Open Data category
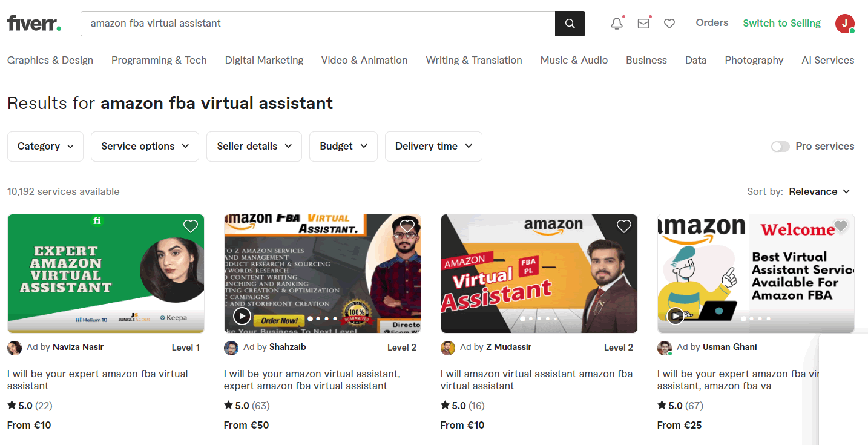Image resolution: width=868 pixels, height=445 pixels. pyautogui.click(x=696, y=60)
